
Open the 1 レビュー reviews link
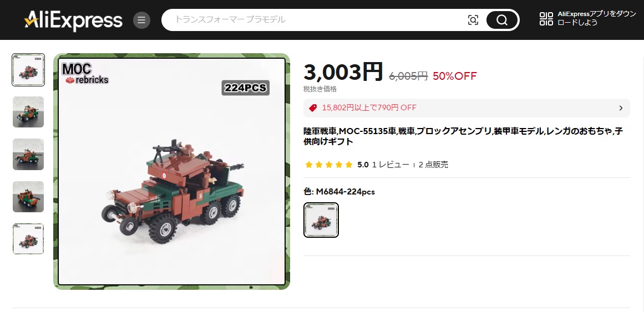(x=391, y=165)
